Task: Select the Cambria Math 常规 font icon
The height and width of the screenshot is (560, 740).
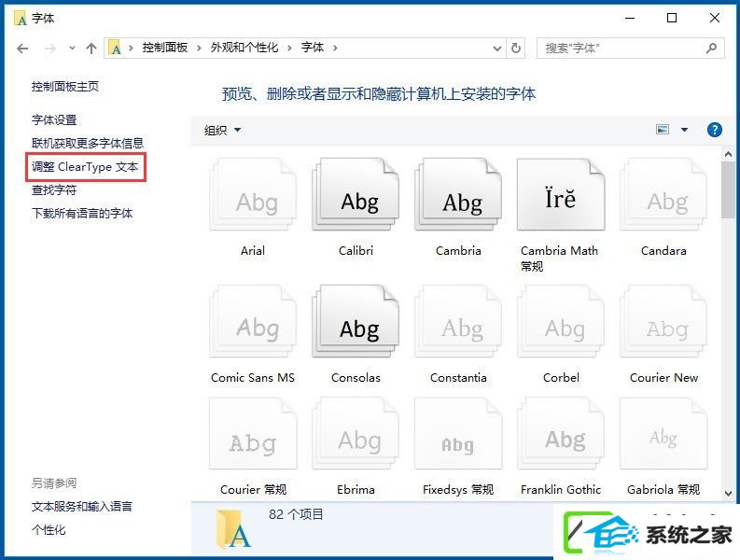Action: click(x=561, y=194)
